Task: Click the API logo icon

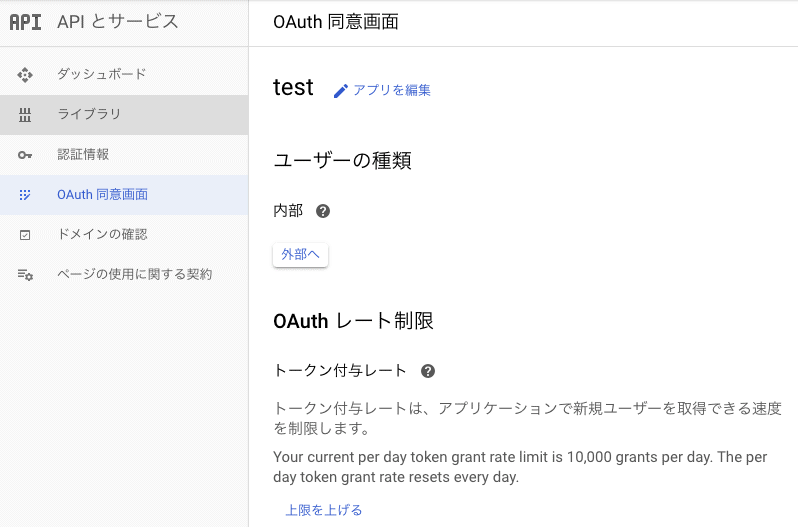Action: pos(27,22)
